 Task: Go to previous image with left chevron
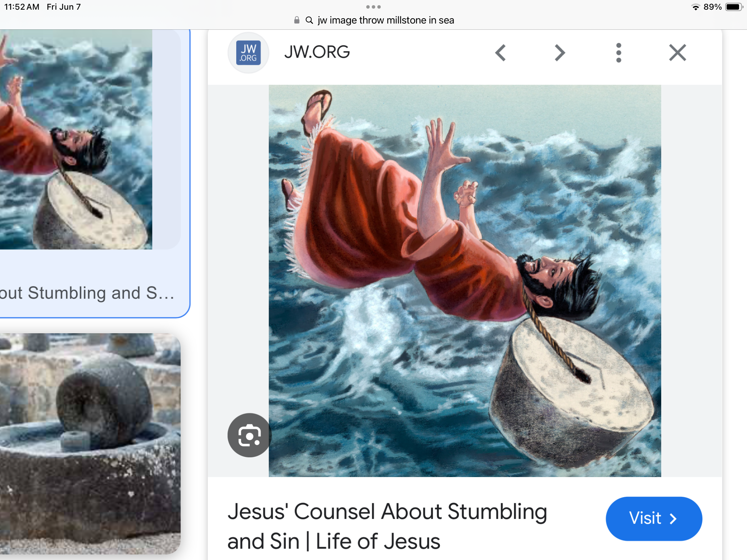pos(500,53)
